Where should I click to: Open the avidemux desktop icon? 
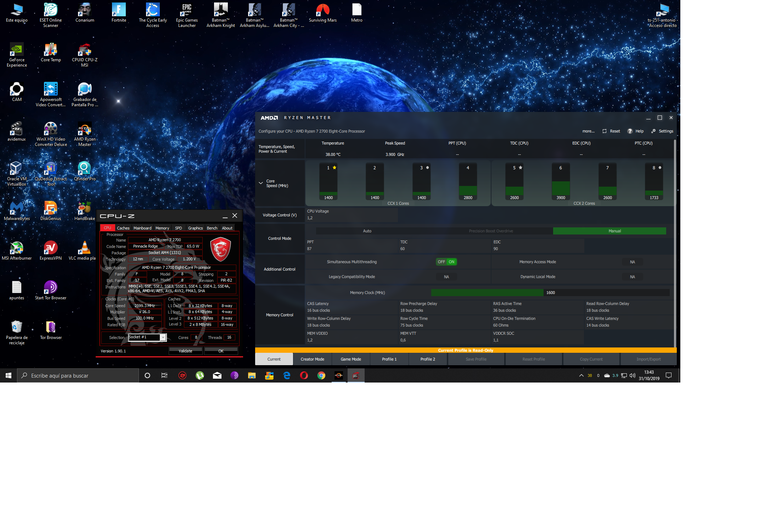click(17, 131)
